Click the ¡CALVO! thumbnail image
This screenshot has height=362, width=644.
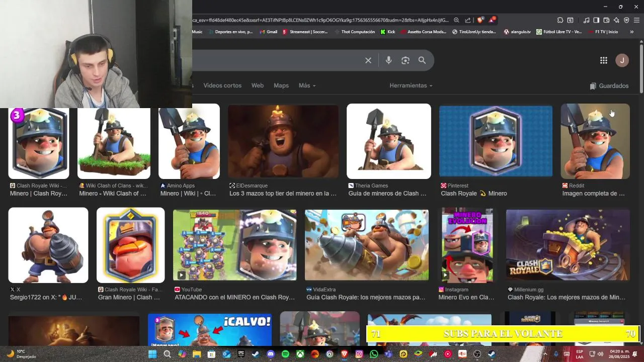[x=210, y=329]
